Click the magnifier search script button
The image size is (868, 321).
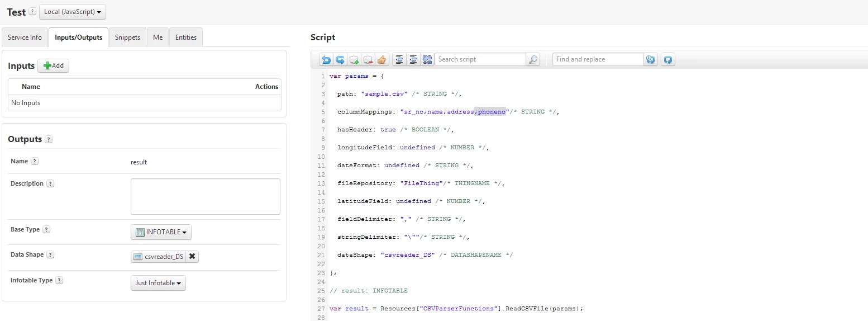[x=533, y=59]
